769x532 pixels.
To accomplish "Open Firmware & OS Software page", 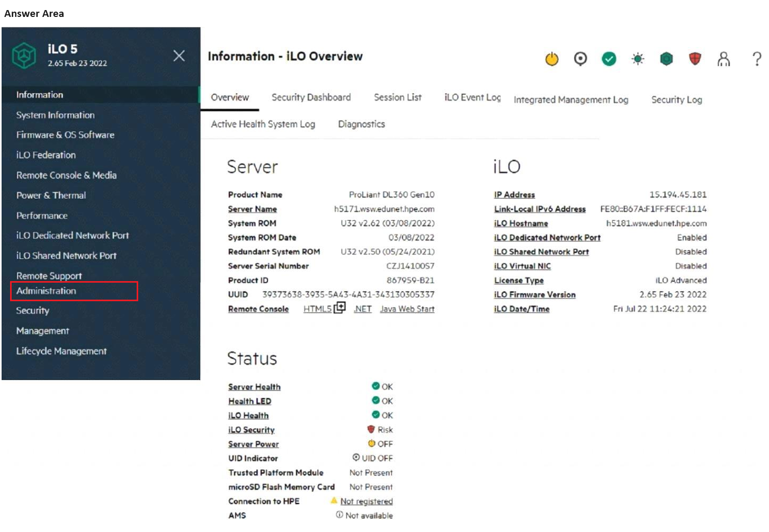I will [x=65, y=135].
